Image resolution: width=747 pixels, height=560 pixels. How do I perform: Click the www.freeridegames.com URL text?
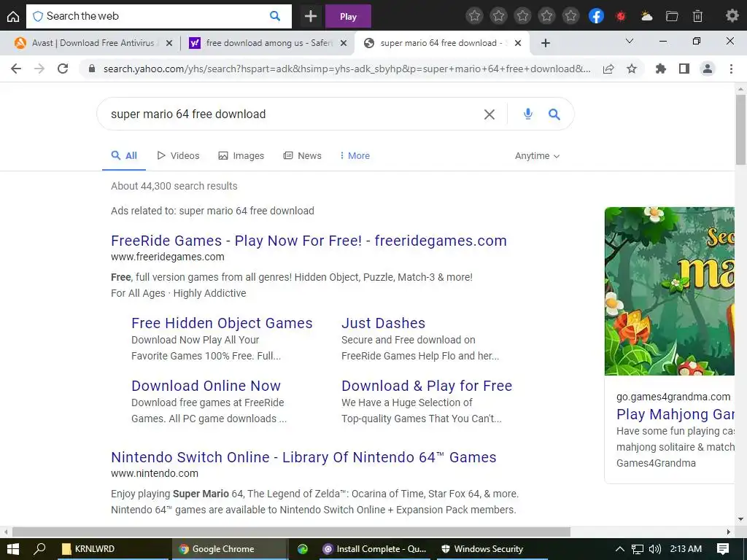point(168,257)
